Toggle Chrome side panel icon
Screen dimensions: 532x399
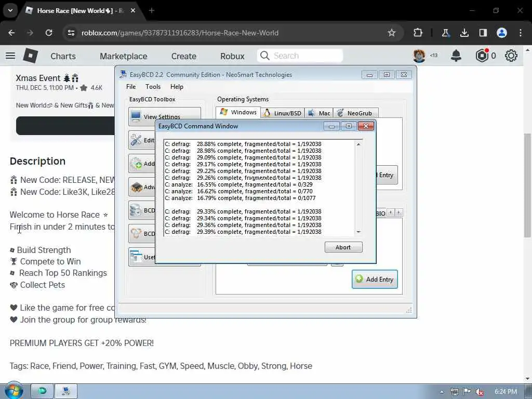483,33
